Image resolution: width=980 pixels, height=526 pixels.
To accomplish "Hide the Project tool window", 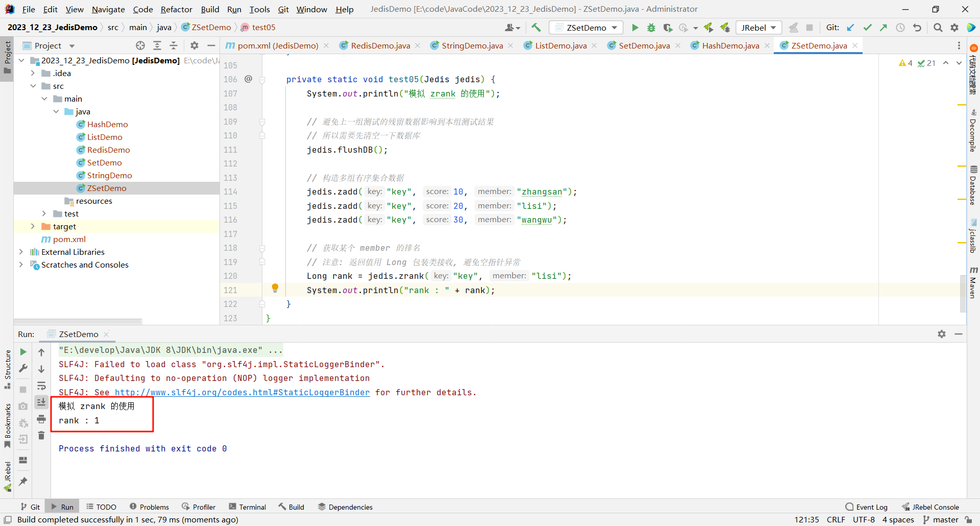I will 211,45.
